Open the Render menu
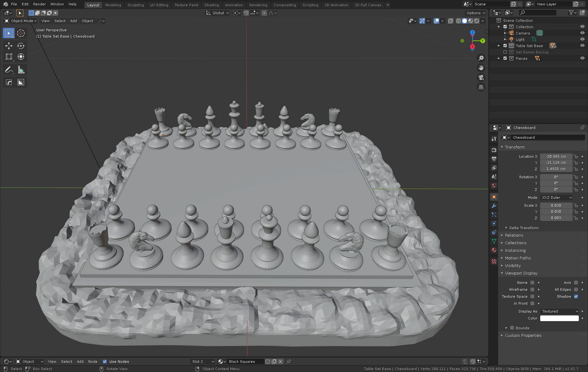The width and height of the screenshot is (588, 372). [40, 4]
